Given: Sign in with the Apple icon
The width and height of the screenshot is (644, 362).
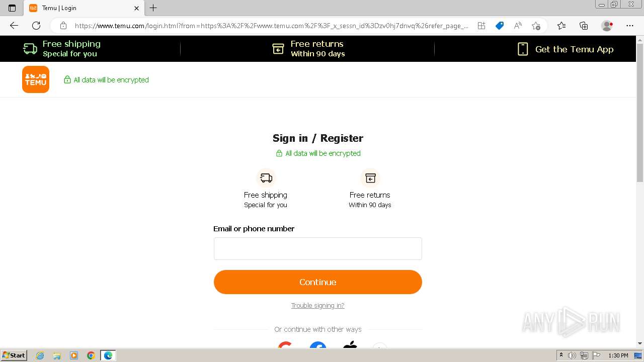Looking at the screenshot, I should (x=350, y=345).
